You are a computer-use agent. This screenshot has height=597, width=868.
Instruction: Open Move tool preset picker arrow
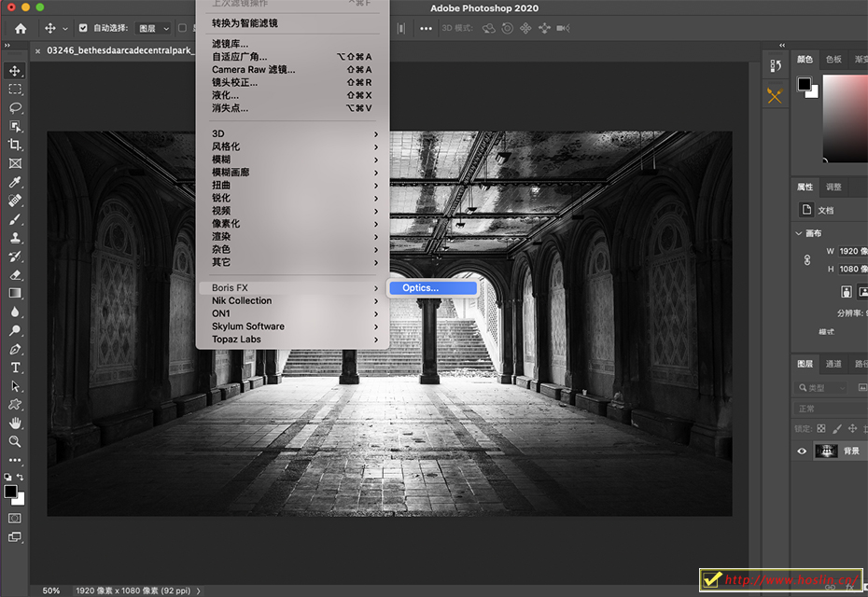click(x=64, y=28)
